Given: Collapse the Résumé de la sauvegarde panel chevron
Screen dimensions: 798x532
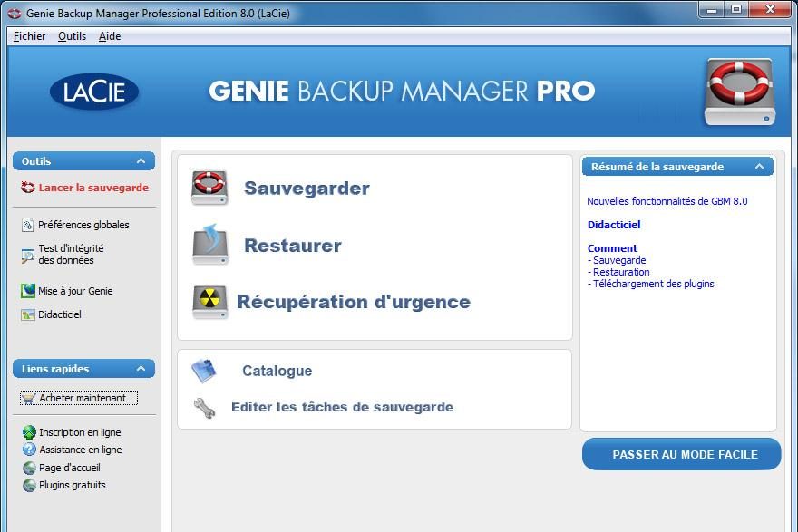Looking at the screenshot, I should (x=759, y=167).
